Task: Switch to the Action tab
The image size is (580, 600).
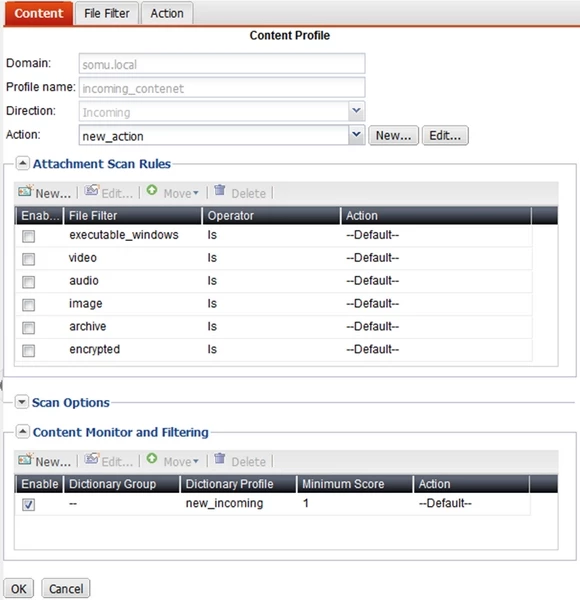Action: (x=167, y=13)
